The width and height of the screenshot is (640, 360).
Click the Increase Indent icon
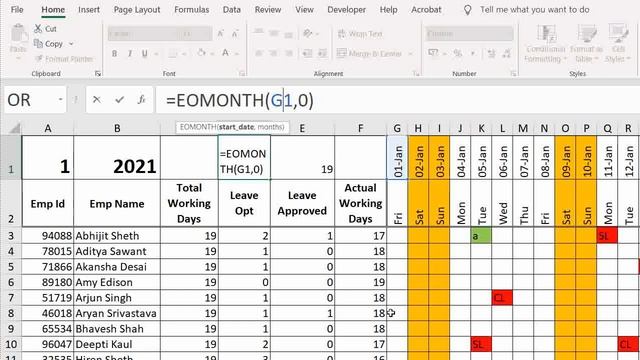click(x=322, y=53)
